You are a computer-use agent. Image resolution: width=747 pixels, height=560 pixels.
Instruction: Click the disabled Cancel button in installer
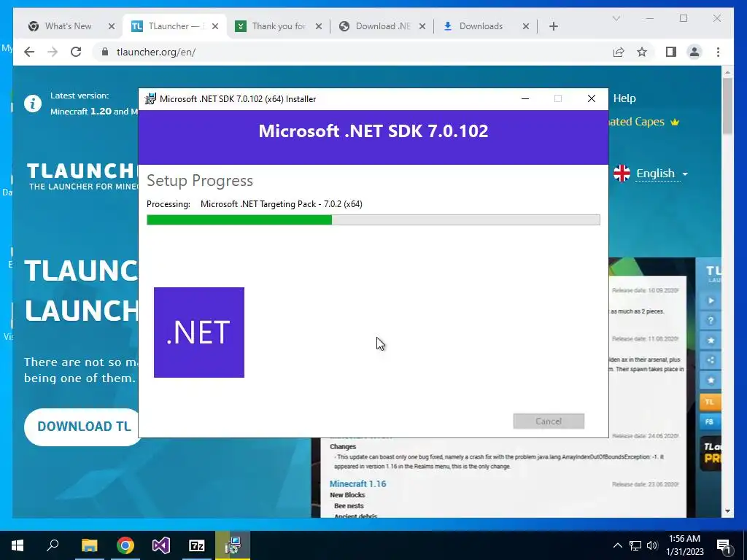[x=549, y=421]
